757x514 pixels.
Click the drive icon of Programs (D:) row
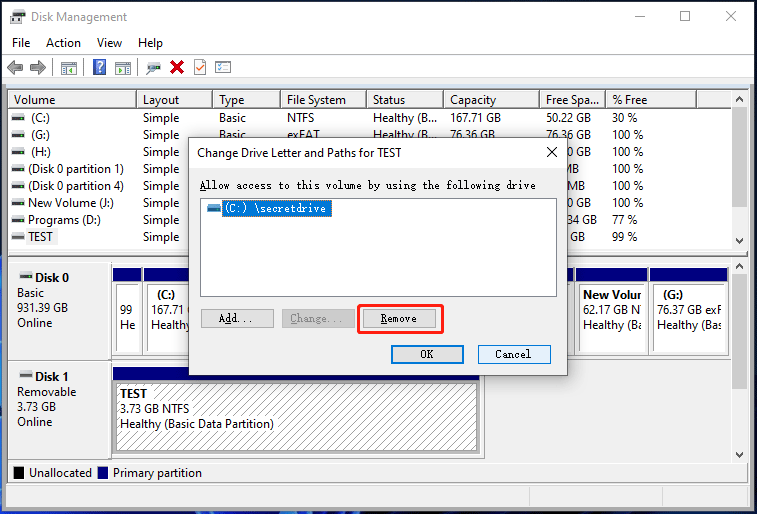(18, 220)
